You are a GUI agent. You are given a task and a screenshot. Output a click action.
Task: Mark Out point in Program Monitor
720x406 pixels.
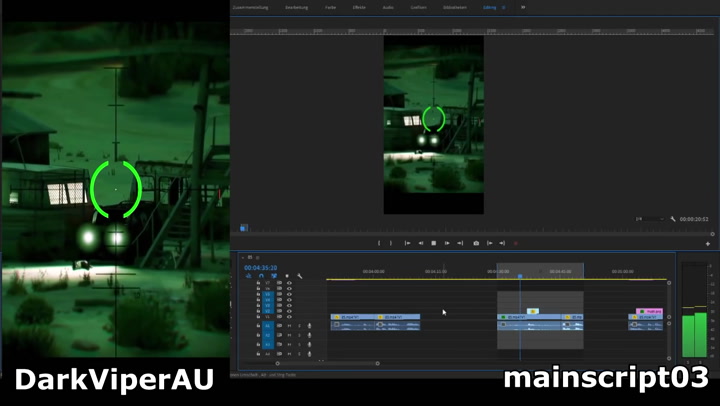pyautogui.click(x=391, y=243)
